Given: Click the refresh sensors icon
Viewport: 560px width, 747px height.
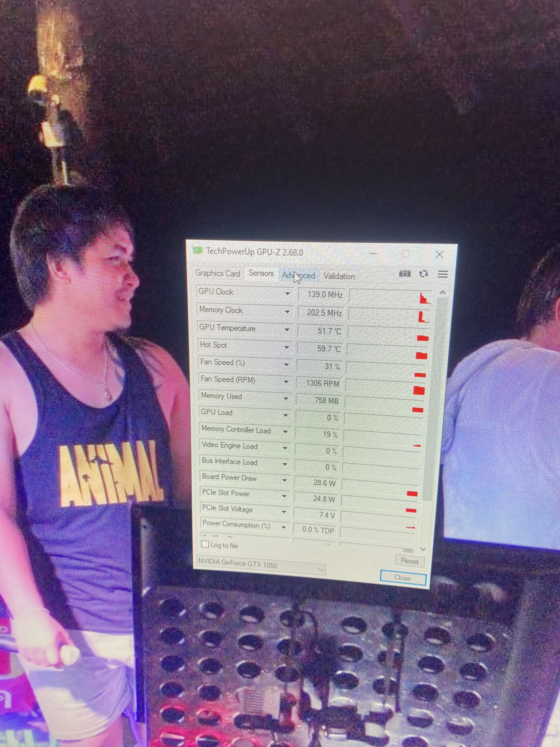Looking at the screenshot, I should click(424, 274).
